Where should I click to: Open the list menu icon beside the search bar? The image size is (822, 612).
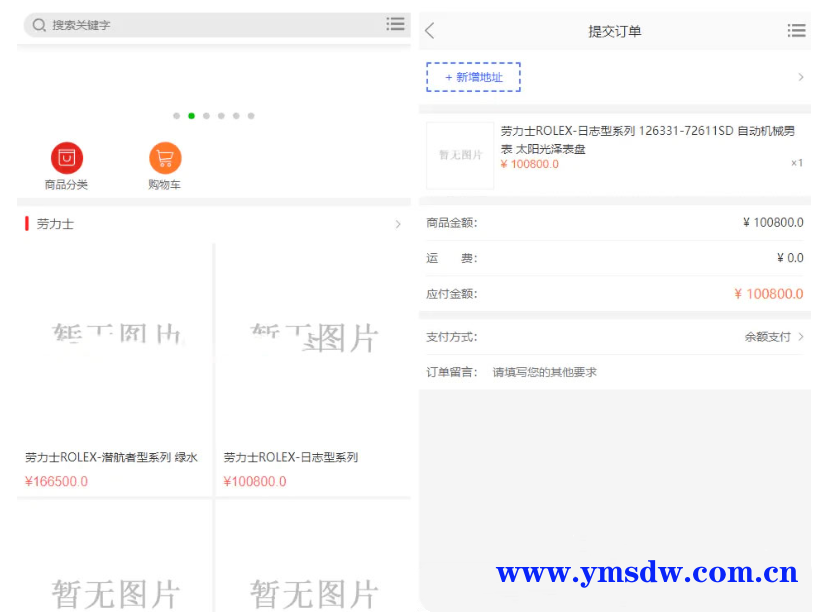pos(395,24)
